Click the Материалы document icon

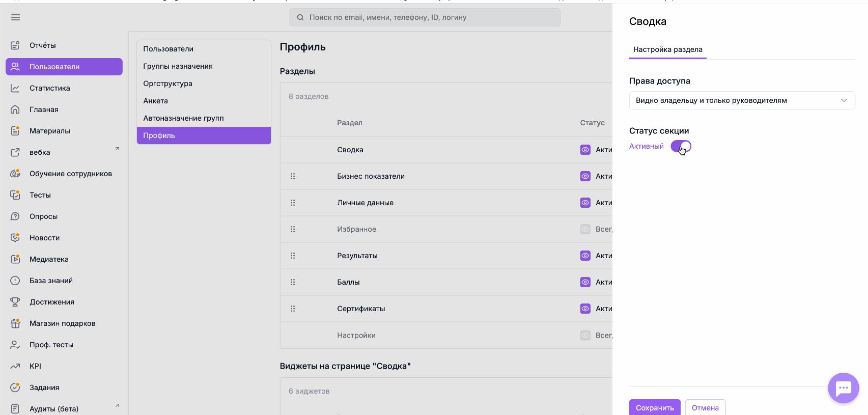[x=15, y=131]
